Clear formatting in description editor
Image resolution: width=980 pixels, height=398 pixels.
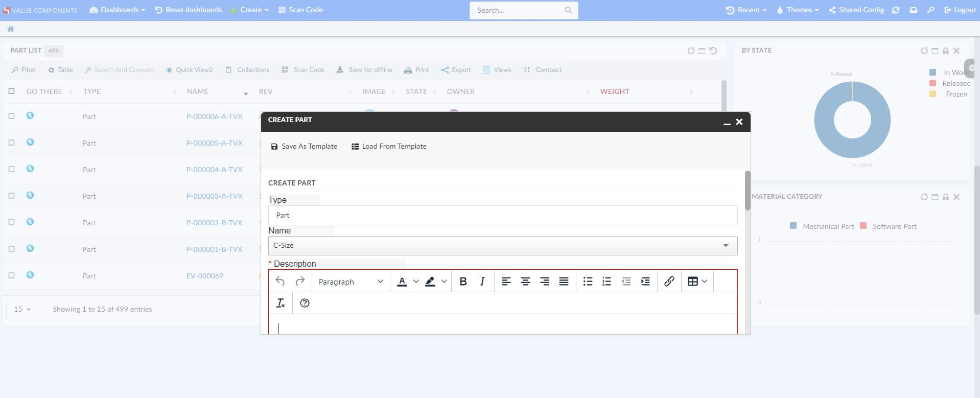(x=281, y=303)
